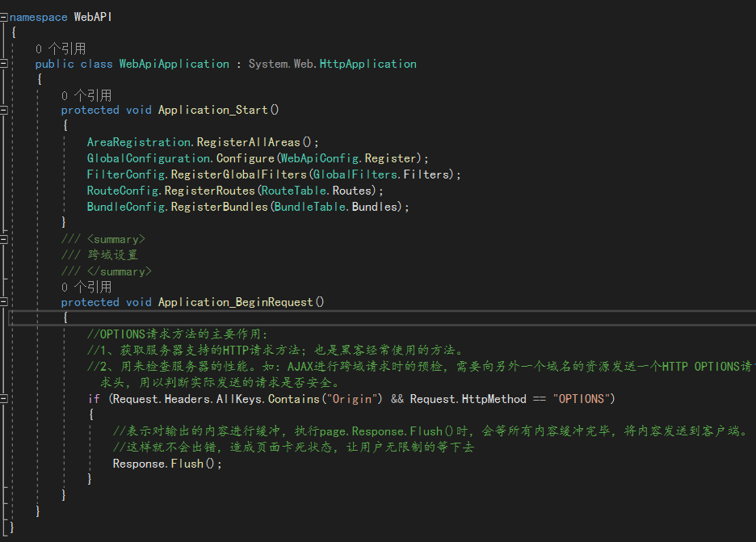Image resolution: width=756 pixels, height=542 pixels.
Task: Collapse the WebAPI namespace block
Action: pyautogui.click(x=4, y=17)
